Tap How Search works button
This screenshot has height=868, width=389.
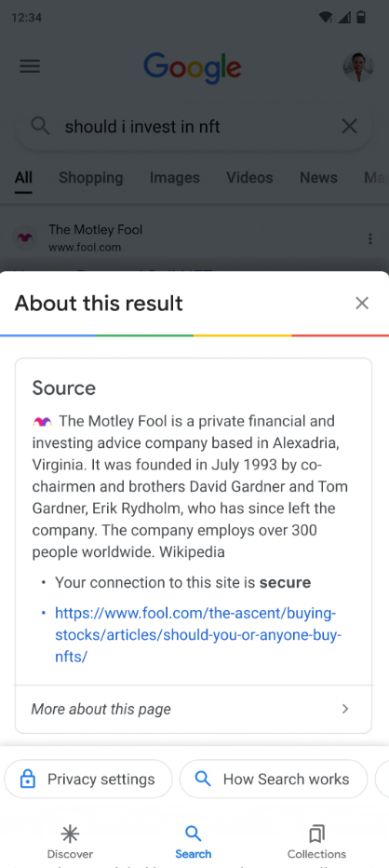(274, 779)
